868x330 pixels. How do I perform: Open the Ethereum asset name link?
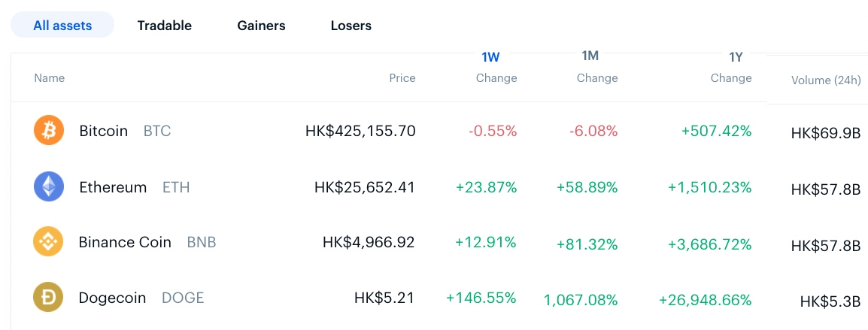[113, 187]
